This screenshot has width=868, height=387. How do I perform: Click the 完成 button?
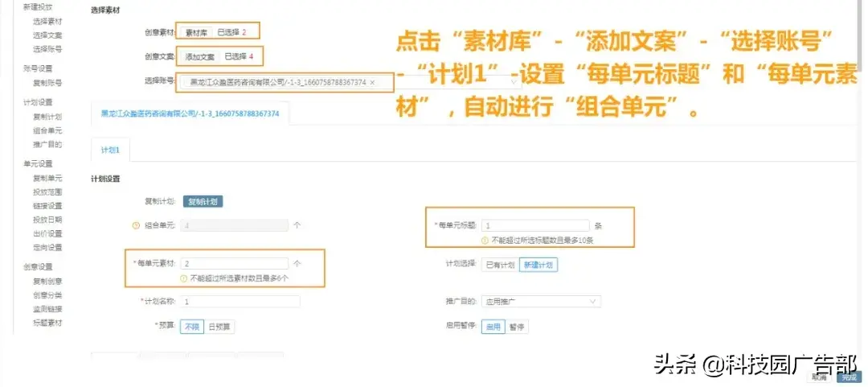(x=849, y=377)
